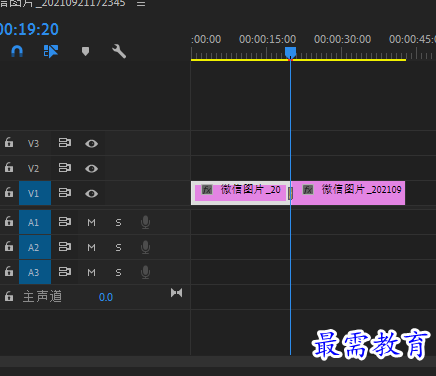Toggle linked selection icon
Image resolution: width=436 pixels, height=376 pixels.
coord(51,51)
